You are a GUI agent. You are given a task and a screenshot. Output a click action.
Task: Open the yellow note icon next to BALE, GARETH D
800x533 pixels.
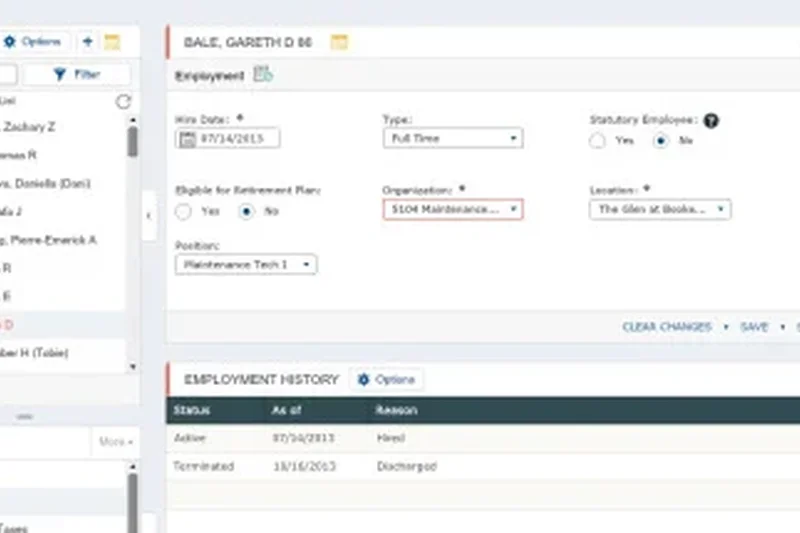click(339, 42)
